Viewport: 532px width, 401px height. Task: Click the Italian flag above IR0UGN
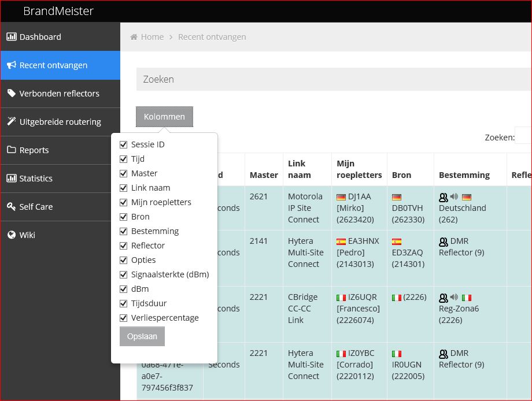(396, 354)
